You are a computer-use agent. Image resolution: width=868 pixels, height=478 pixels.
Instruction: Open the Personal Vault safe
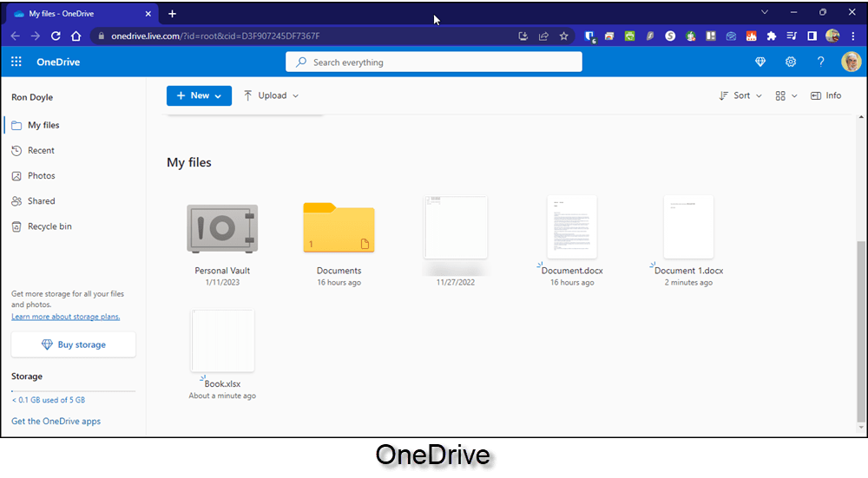coord(222,228)
